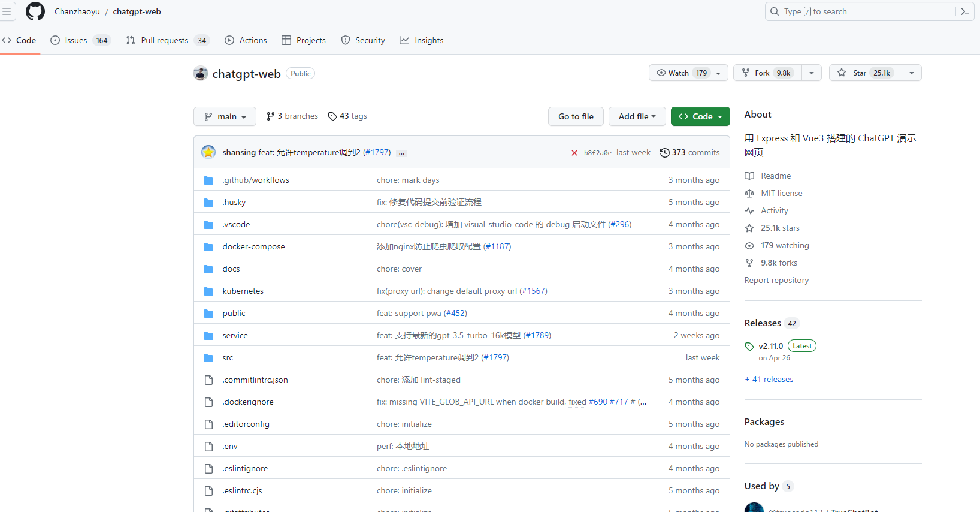Image resolution: width=980 pixels, height=512 pixels.
Task: Open the main branch selector dropdown
Action: 225,116
